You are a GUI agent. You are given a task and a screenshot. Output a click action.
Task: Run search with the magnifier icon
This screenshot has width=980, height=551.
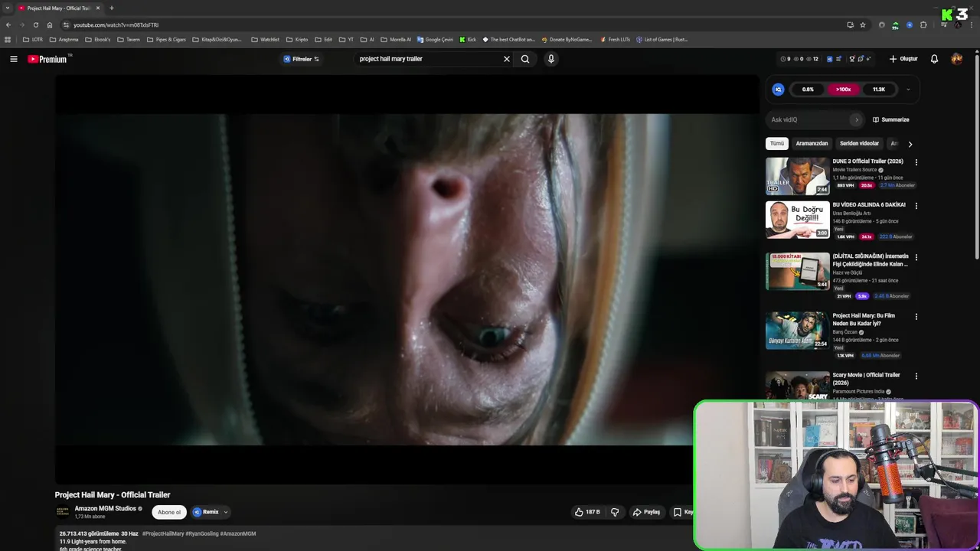(x=525, y=59)
